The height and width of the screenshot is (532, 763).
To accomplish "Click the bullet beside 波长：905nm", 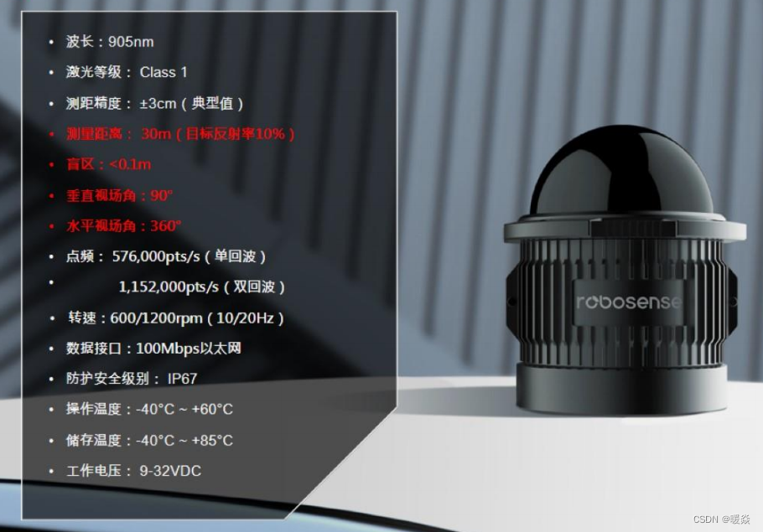I will (x=50, y=41).
